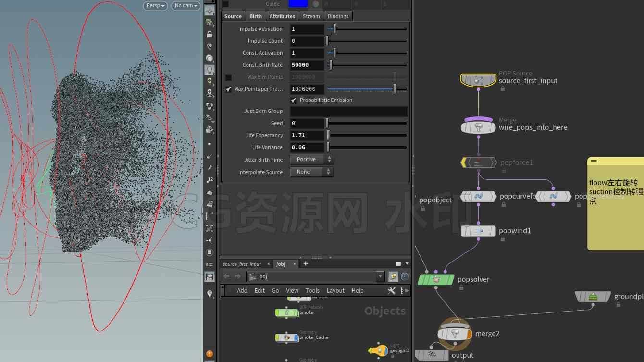Click the Just Born Group input field
Screen dimensions: 644x362
tap(348, 111)
